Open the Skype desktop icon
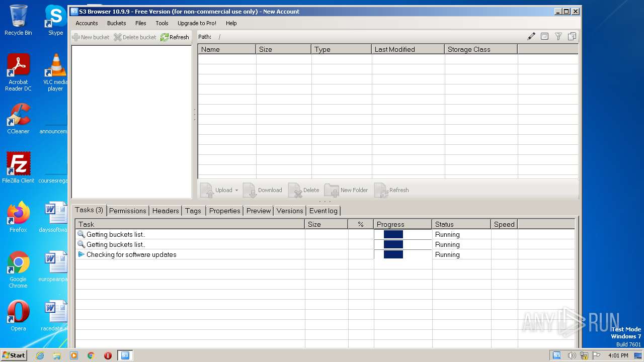Image resolution: width=644 pixels, height=362 pixels. click(55, 20)
